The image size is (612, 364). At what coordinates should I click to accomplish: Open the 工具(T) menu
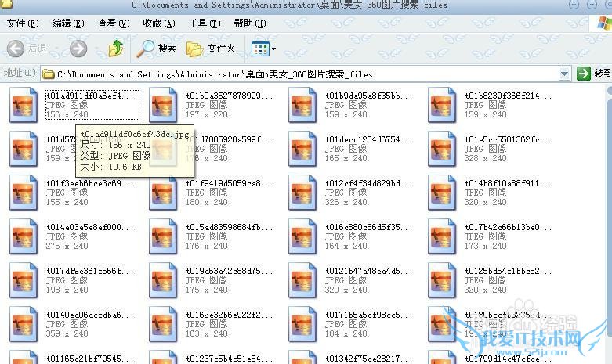coord(205,23)
